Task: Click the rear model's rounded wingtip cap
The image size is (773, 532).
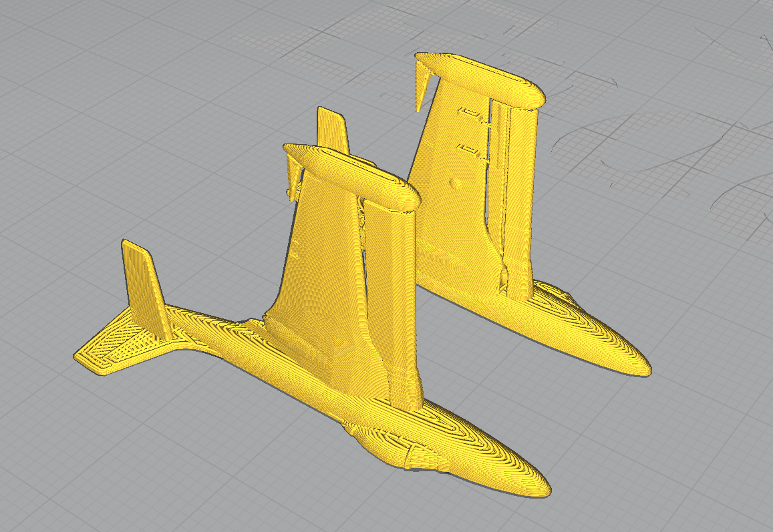Action: (480, 80)
